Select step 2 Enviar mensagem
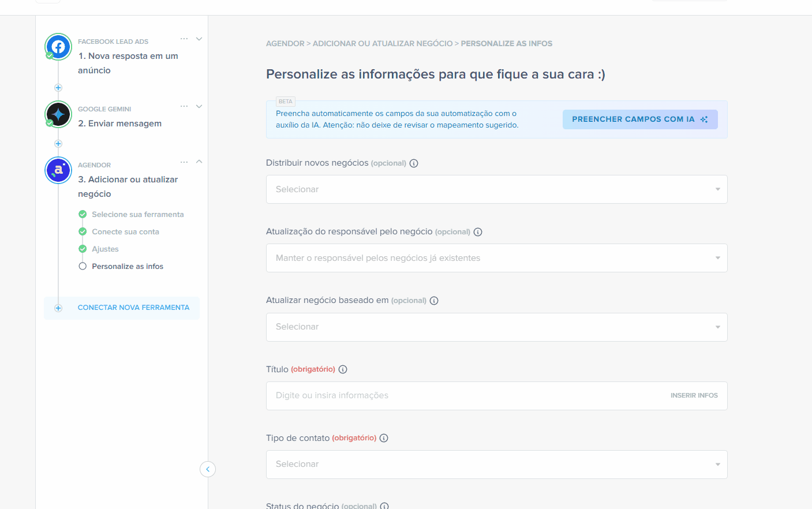Image resolution: width=812 pixels, height=509 pixels. click(120, 123)
